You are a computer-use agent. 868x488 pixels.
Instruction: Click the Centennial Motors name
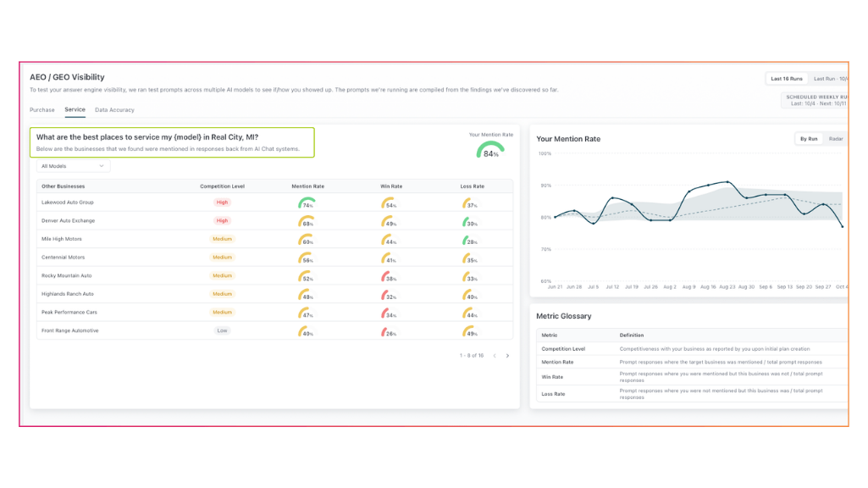pos(64,257)
